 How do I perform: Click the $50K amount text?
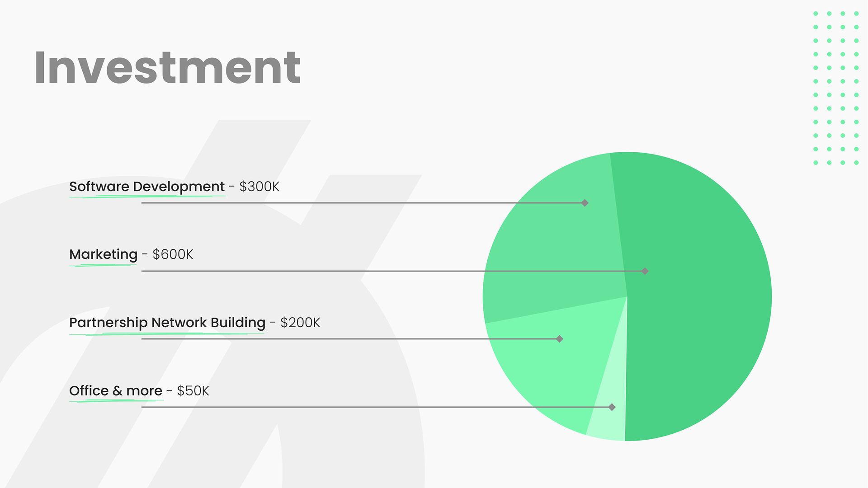(193, 391)
